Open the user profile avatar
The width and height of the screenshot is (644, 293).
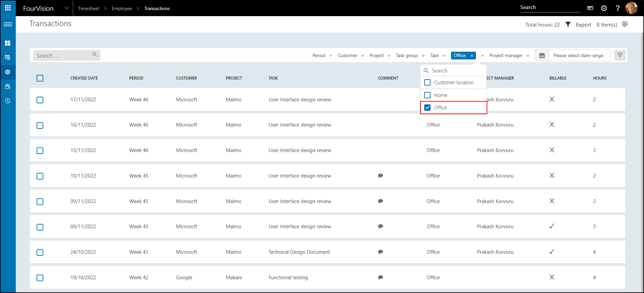click(632, 8)
